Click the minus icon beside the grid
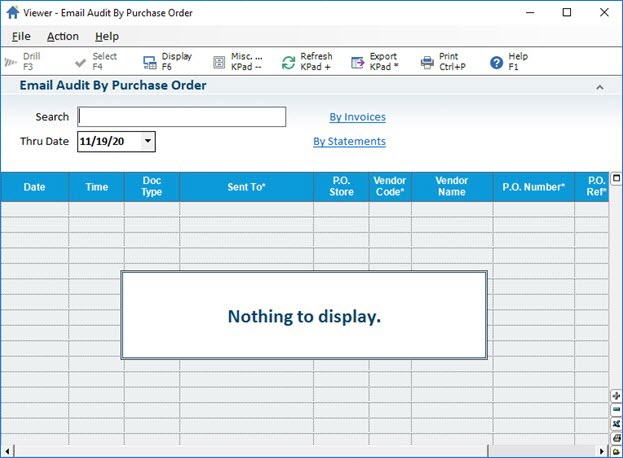The image size is (623, 458). [616, 410]
